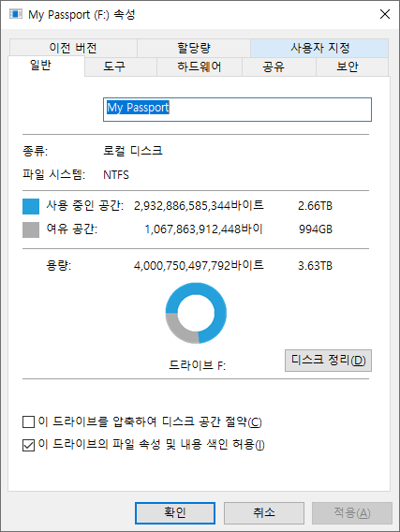The height and width of the screenshot is (532, 400).
Task: Open the 할당량 tab
Action: tap(194, 48)
